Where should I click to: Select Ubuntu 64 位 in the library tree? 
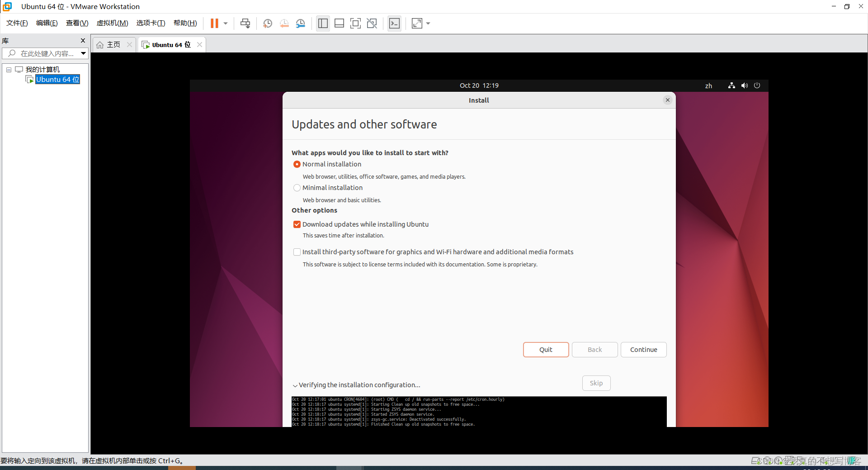(58, 80)
